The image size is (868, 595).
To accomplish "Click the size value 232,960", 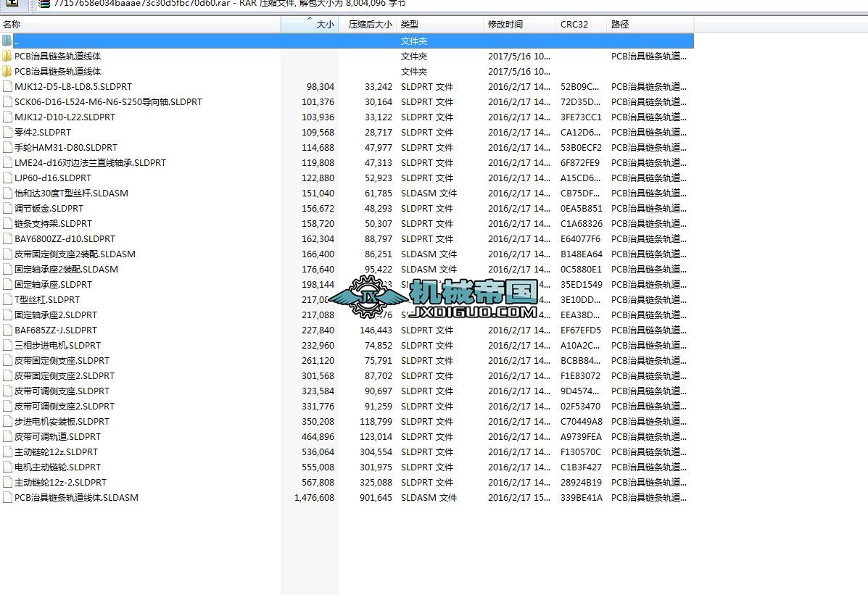I will point(318,346).
